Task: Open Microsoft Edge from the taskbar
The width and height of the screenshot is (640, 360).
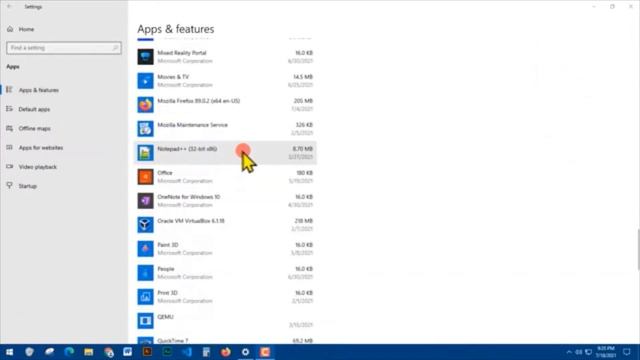Action: tap(69, 352)
